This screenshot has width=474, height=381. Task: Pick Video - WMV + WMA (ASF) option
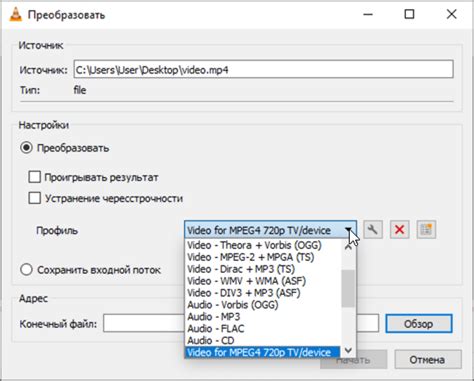263,281
